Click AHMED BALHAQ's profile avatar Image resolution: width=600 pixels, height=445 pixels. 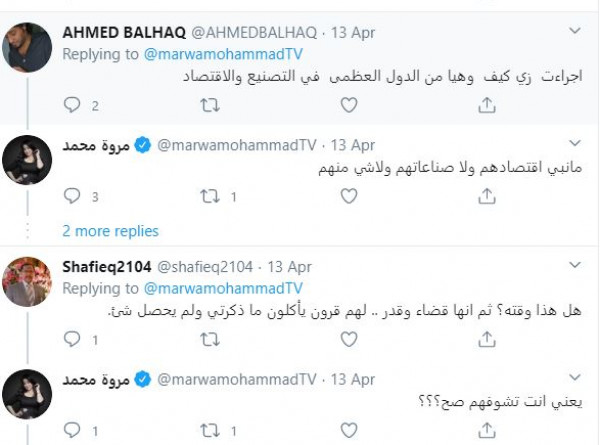[x=28, y=48]
